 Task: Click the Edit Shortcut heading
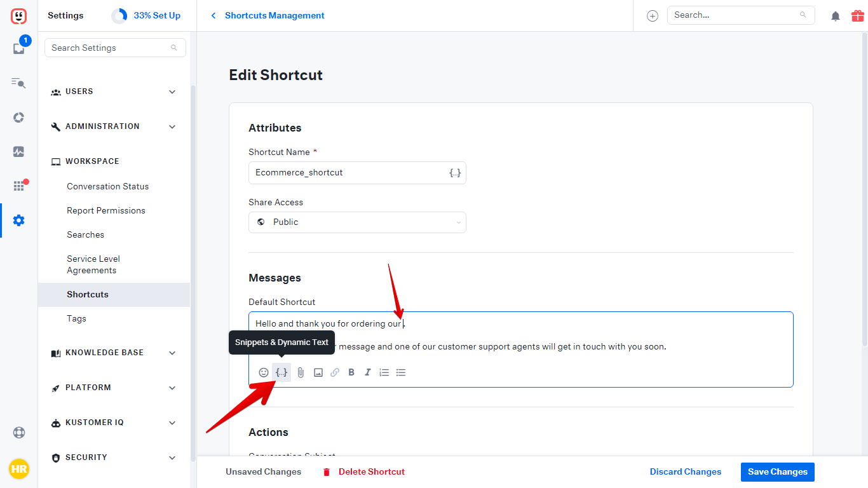(x=276, y=75)
